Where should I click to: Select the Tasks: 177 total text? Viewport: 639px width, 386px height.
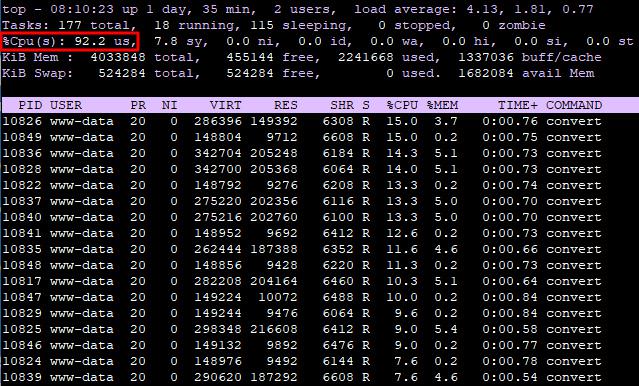pyautogui.click(x=58, y=25)
